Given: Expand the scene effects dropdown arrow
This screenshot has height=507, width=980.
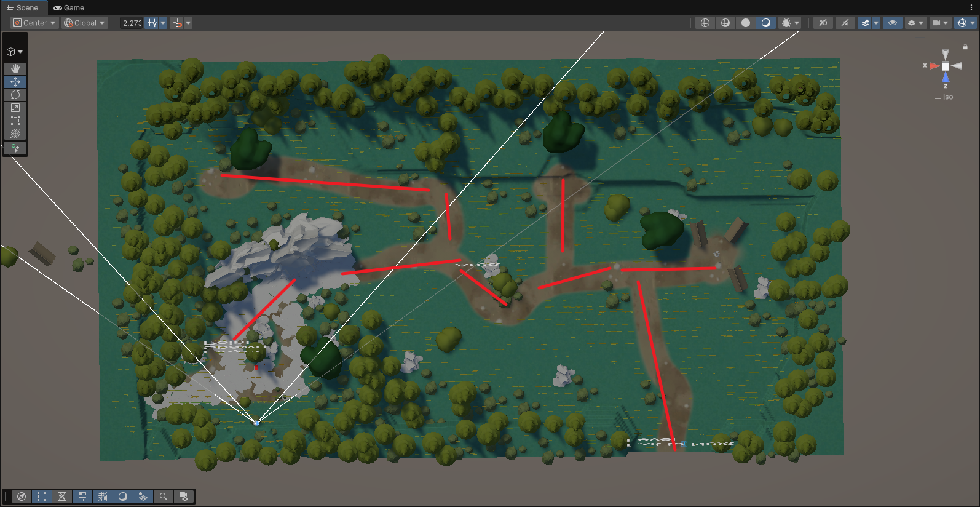Looking at the screenshot, I should pos(876,23).
